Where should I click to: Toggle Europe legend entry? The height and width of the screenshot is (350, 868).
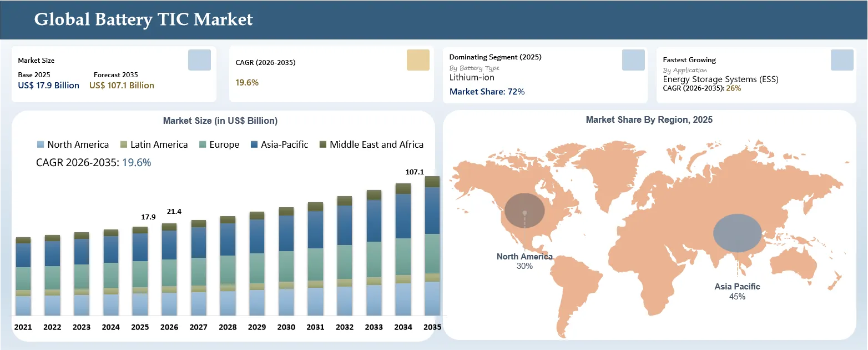click(219, 144)
